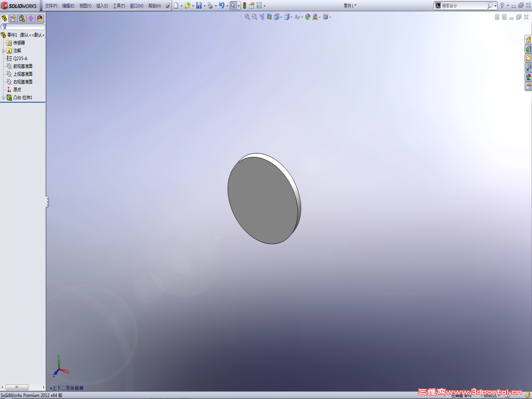This screenshot has width=532, height=399.
Task: Open the Appearances and Scenes panel
Action: coord(528,77)
